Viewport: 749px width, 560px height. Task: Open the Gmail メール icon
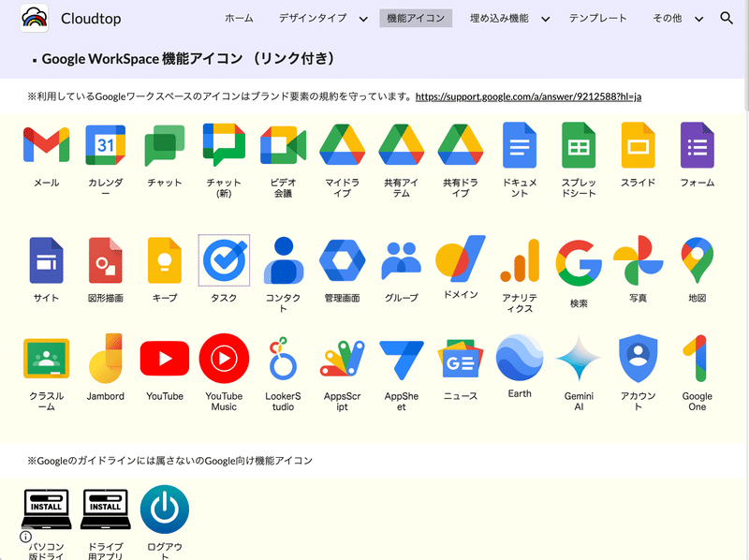(46, 145)
